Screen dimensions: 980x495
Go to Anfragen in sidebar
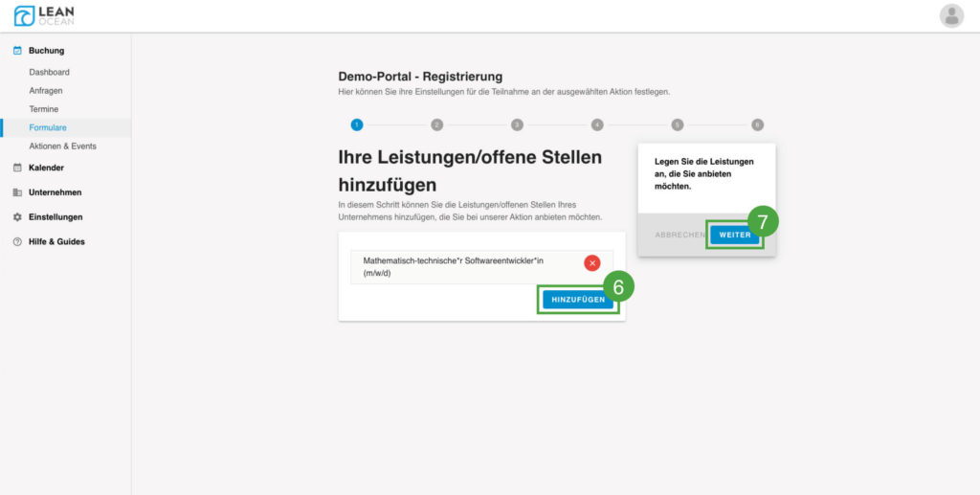tap(46, 91)
